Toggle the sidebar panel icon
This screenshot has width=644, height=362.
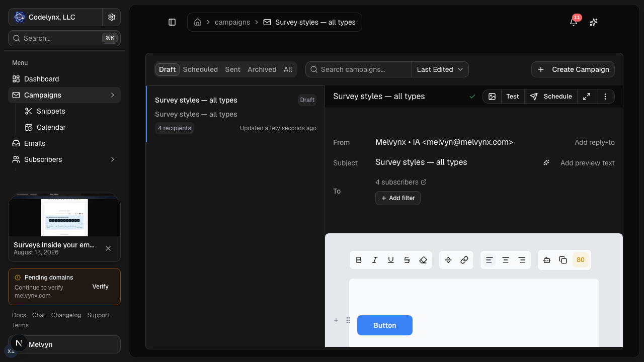coord(172,22)
